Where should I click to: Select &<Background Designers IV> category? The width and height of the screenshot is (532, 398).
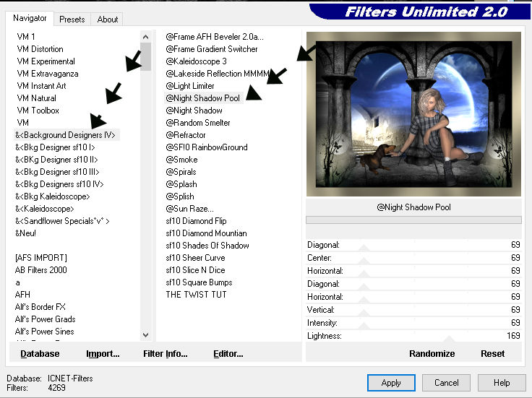pos(66,135)
